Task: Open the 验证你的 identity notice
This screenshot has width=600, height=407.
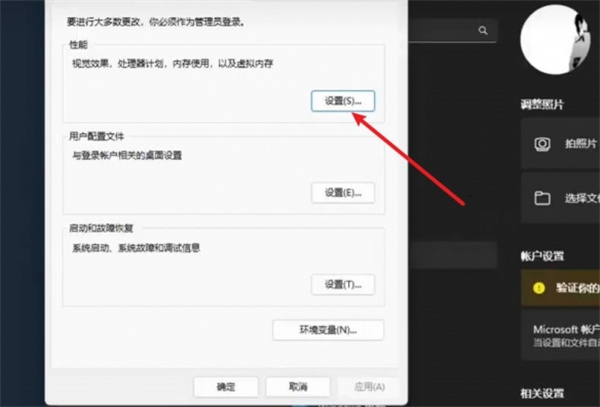Action: coord(577,287)
